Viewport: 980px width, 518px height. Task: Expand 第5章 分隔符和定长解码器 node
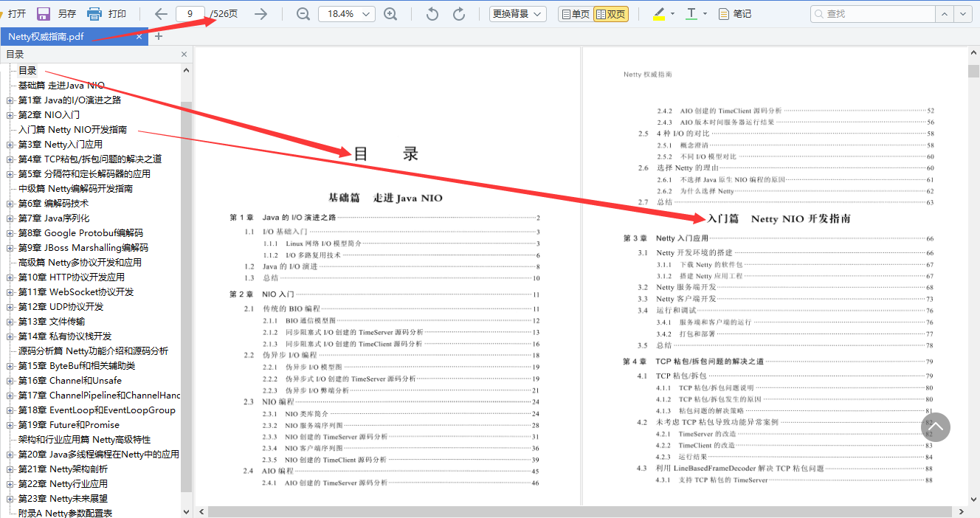coord(10,174)
